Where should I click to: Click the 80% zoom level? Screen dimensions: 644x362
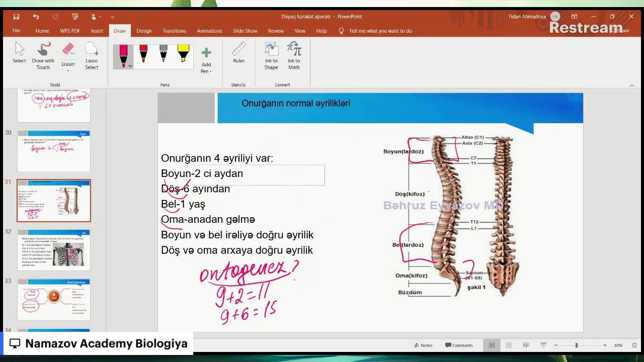pyautogui.click(x=618, y=345)
